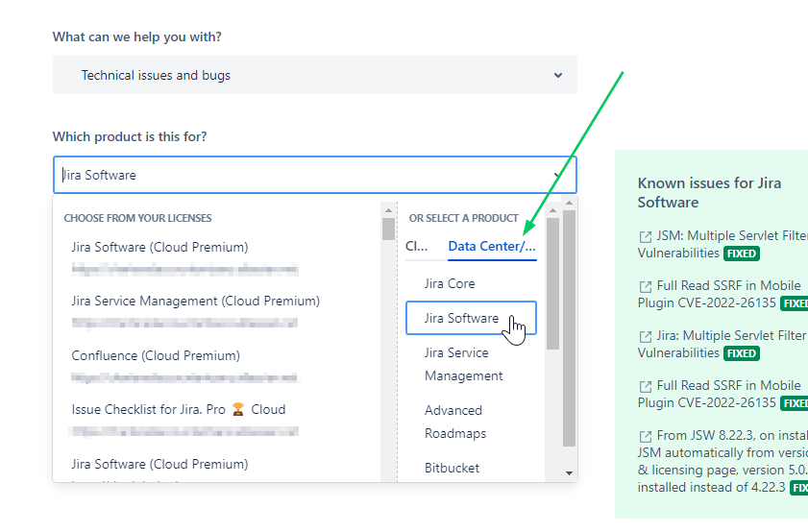Choose the Confluence (Cloud Premium) license
The image size is (808, 532).
[x=156, y=356]
